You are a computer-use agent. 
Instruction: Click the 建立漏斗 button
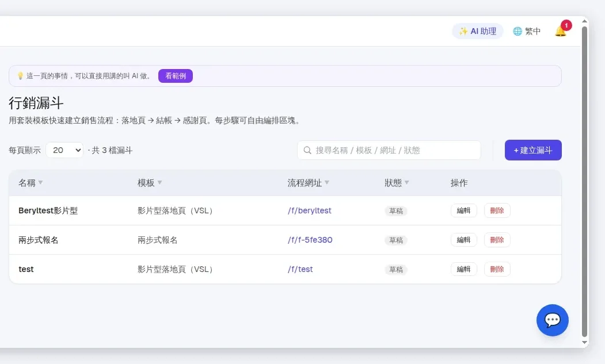[533, 150]
